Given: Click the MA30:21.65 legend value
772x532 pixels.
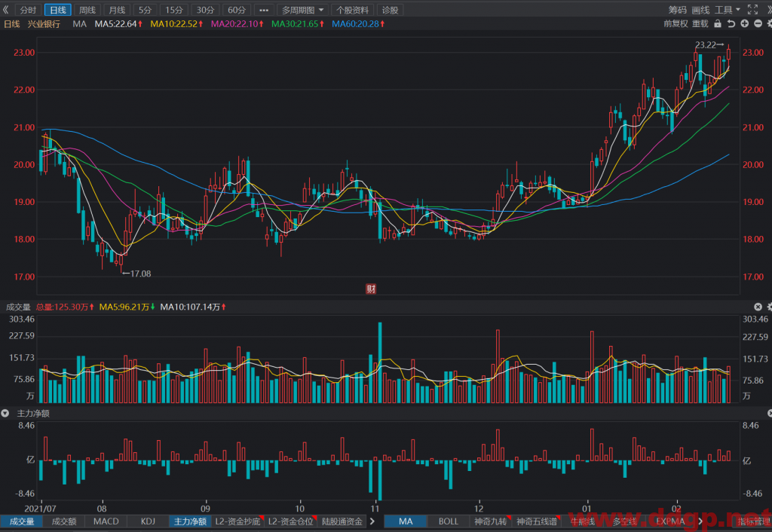Looking at the screenshot, I should pyautogui.click(x=298, y=23).
